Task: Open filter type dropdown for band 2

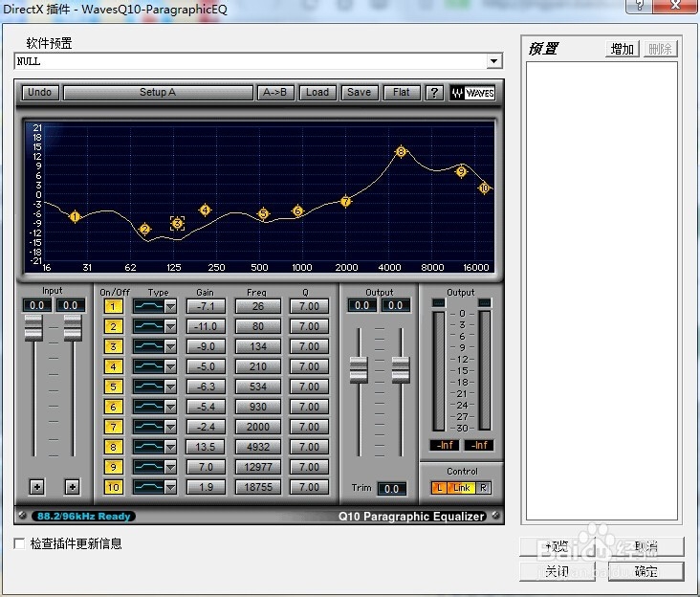Action: [x=170, y=326]
